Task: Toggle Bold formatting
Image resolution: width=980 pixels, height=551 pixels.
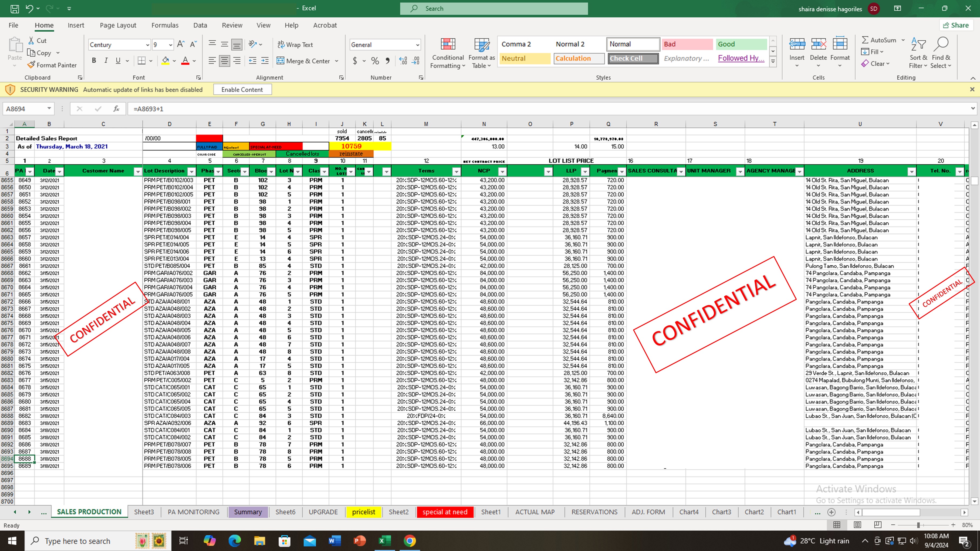Action: [94, 60]
